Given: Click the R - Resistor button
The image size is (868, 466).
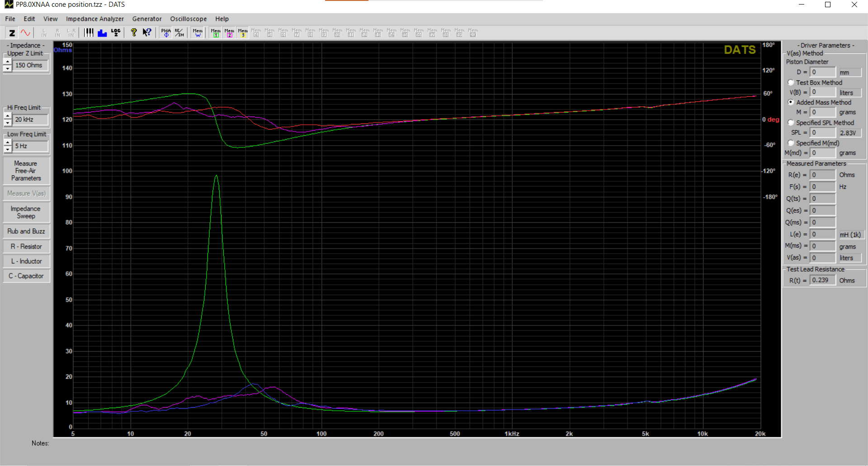Looking at the screenshot, I should pos(26,247).
